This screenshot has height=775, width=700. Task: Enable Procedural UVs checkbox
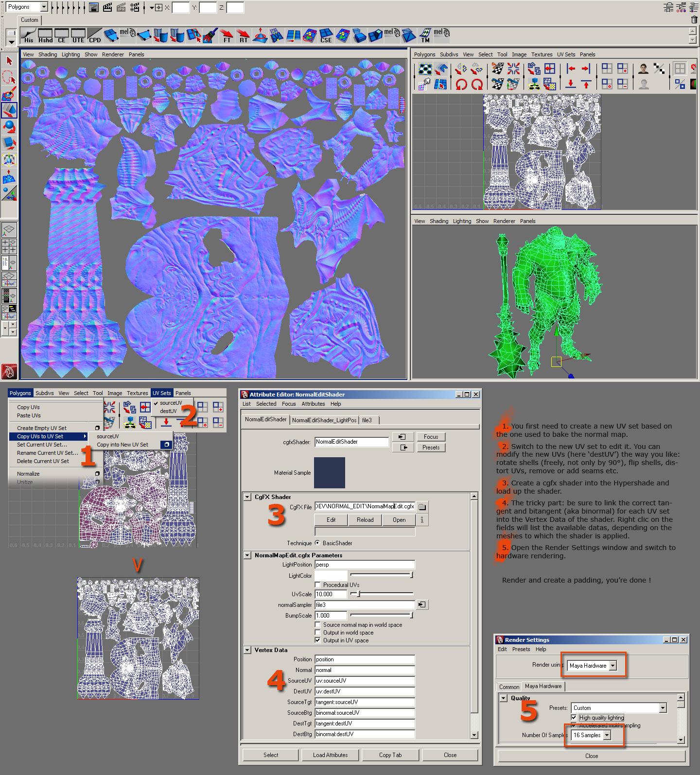(x=318, y=585)
